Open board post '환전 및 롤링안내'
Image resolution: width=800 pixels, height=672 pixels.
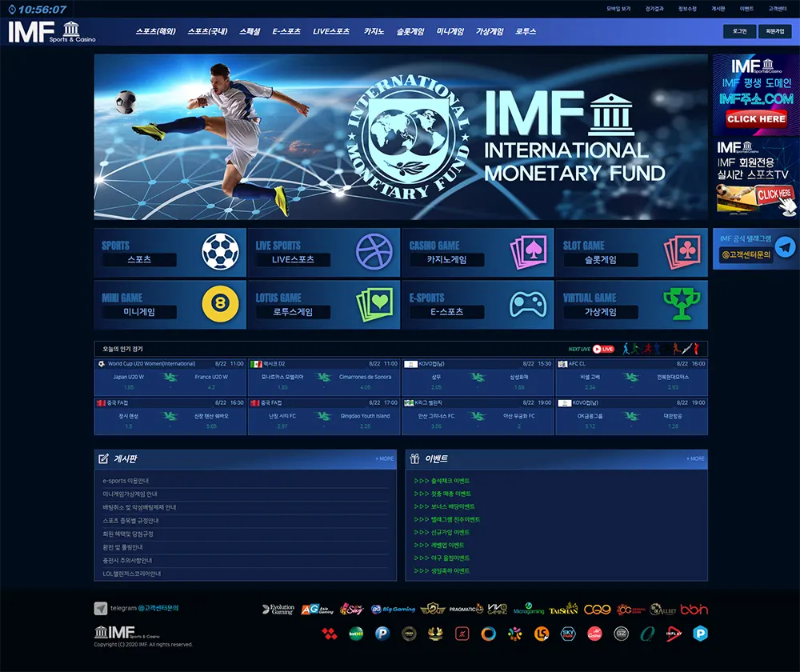pos(122,547)
